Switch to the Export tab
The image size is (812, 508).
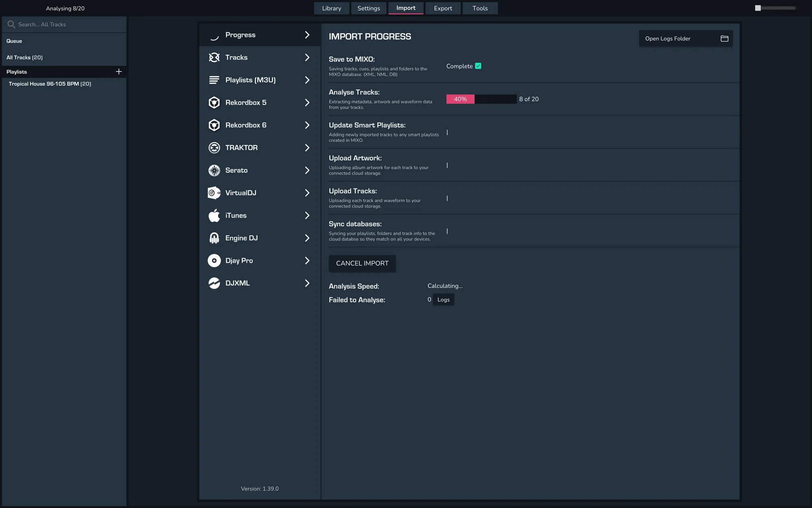(x=443, y=8)
